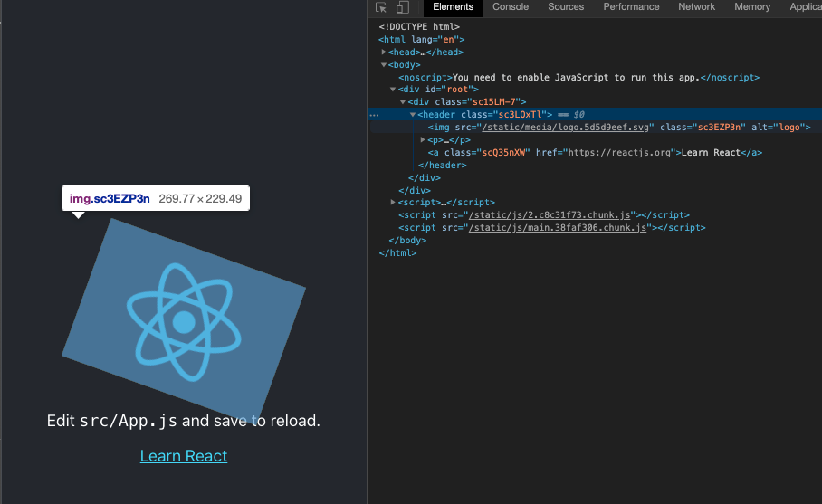Open the Network tab
Image resolution: width=822 pixels, height=504 pixels.
696,7
